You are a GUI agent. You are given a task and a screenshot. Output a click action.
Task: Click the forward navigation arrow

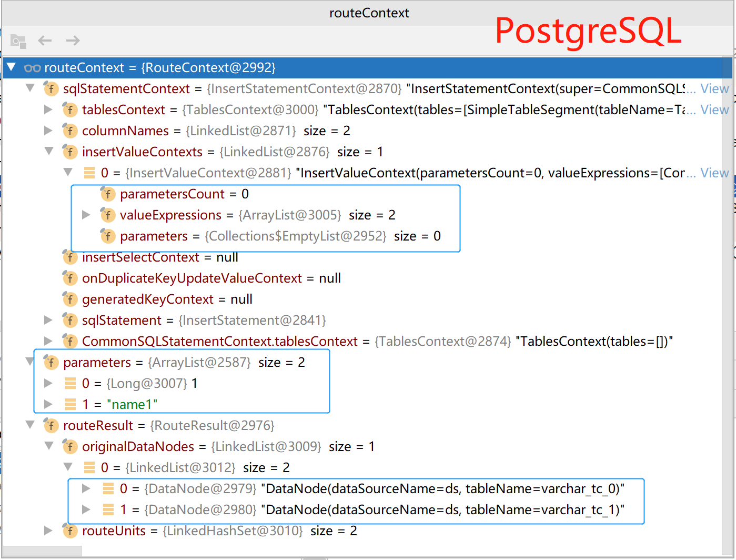click(x=73, y=41)
